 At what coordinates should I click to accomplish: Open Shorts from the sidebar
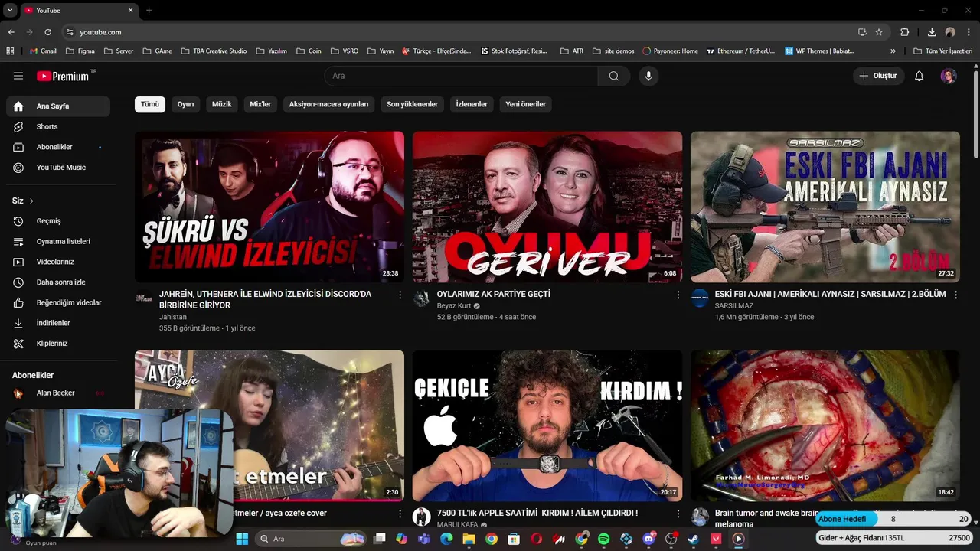(58, 126)
